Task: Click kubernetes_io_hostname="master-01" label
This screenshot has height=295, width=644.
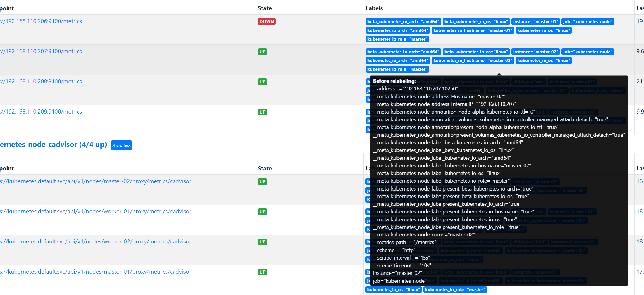Action: [473, 30]
